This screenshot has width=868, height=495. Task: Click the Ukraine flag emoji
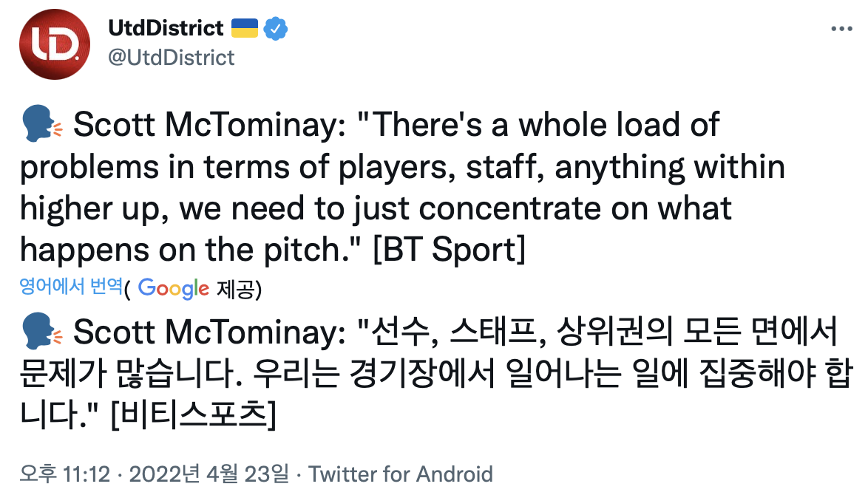click(x=245, y=29)
